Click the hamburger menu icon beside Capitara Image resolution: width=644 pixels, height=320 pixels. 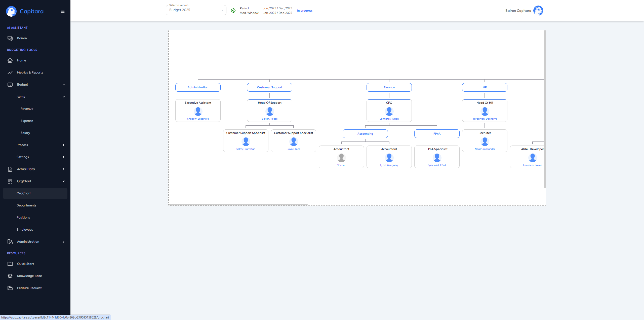point(63,11)
